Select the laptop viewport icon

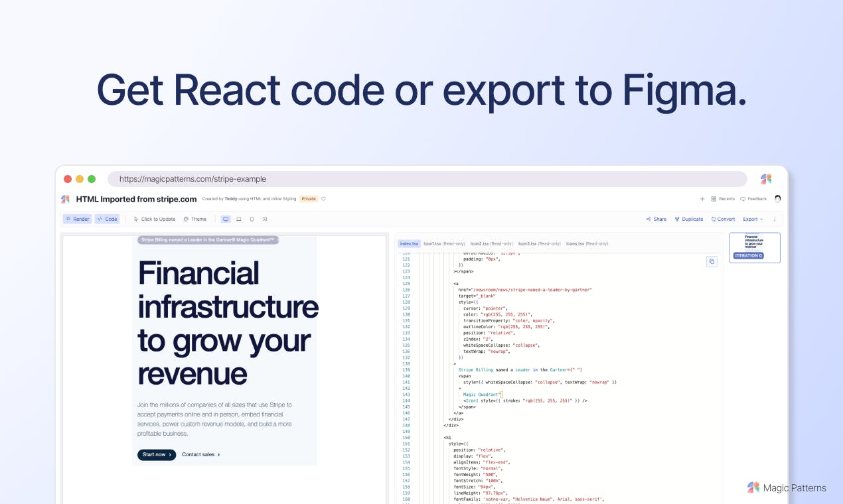click(239, 219)
